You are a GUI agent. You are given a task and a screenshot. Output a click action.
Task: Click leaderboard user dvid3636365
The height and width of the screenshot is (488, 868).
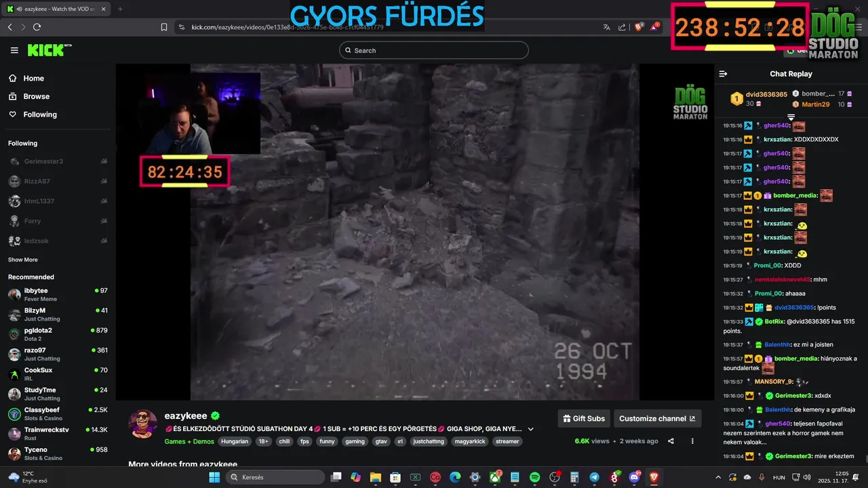(x=766, y=94)
